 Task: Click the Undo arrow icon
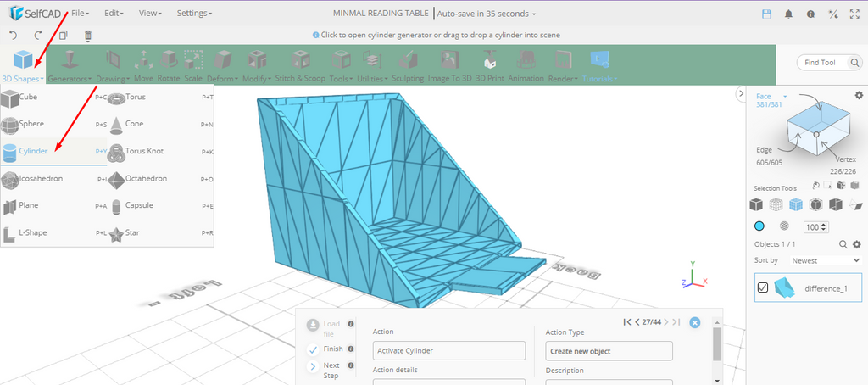14,36
